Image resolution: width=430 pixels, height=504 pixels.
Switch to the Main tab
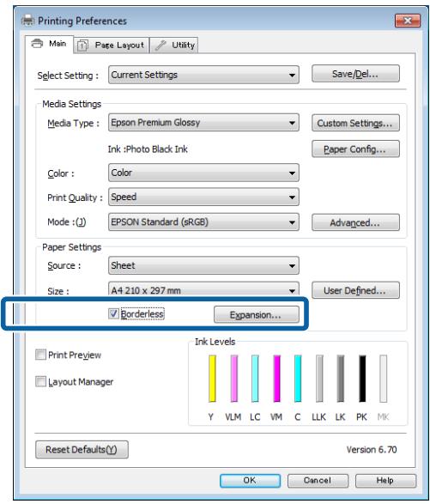(49, 44)
